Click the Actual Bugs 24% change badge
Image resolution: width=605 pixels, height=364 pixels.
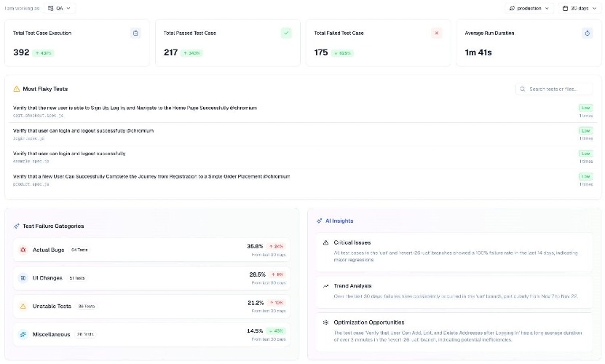(x=277, y=246)
